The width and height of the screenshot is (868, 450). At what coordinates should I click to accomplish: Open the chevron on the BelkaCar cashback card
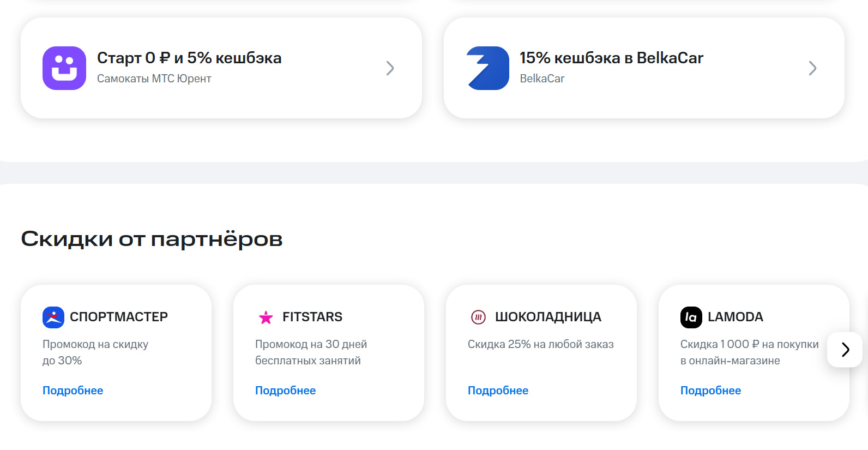812,68
